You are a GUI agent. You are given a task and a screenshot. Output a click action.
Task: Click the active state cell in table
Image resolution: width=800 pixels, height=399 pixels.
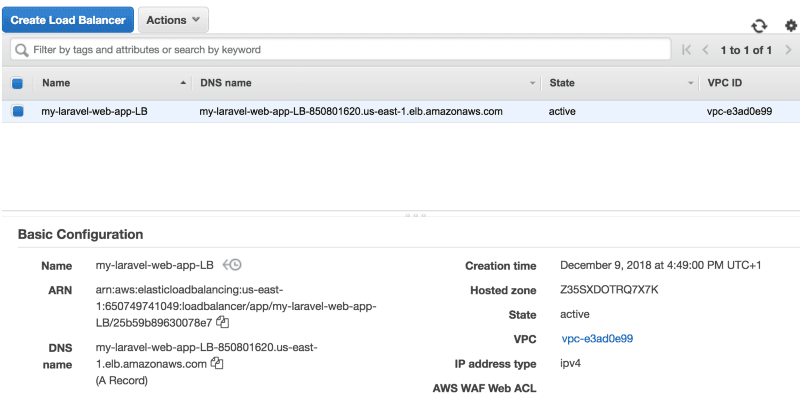tap(562, 111)
